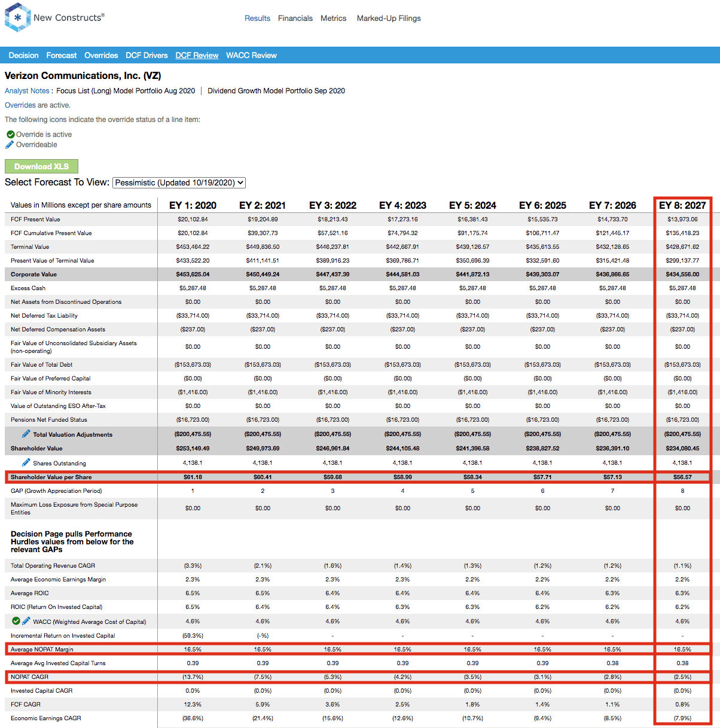Click the 'NOPAT CAGR' row label
720x728 pixels.
click(x=29, y=677)
